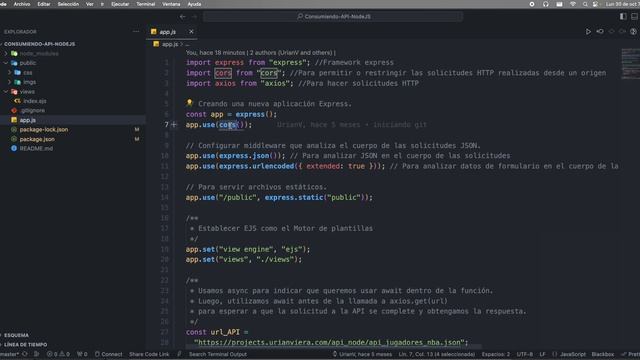Image resolution: width=640 pixels, height=360 pixels.
Task: Open the Ayuda menu
Action: (x=194, y=4)
